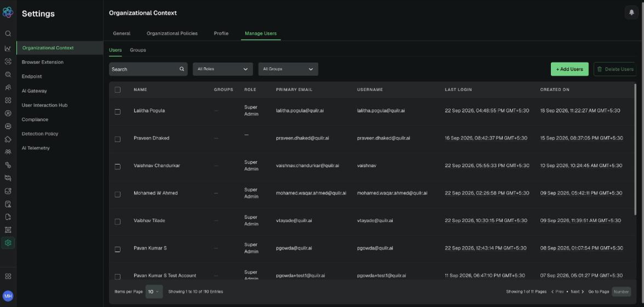Click the Search users input field
Viewport: 644px width, 307px height.
click(x=148, y=69)
